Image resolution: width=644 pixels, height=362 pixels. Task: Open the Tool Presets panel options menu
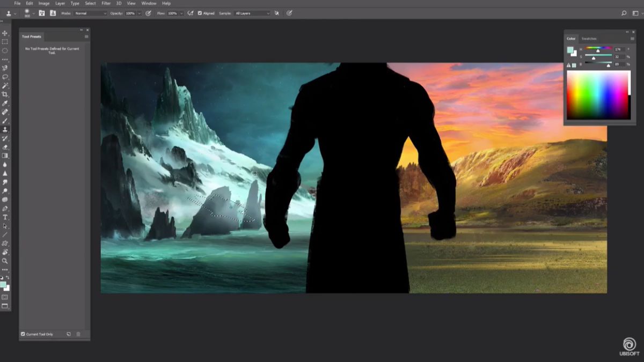click(86, 36)
